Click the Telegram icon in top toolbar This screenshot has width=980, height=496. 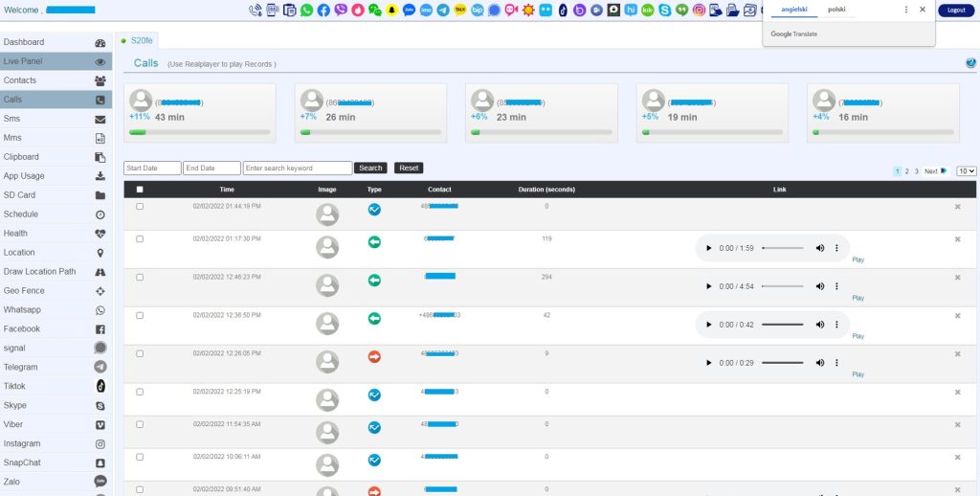(x=443, y=11)
